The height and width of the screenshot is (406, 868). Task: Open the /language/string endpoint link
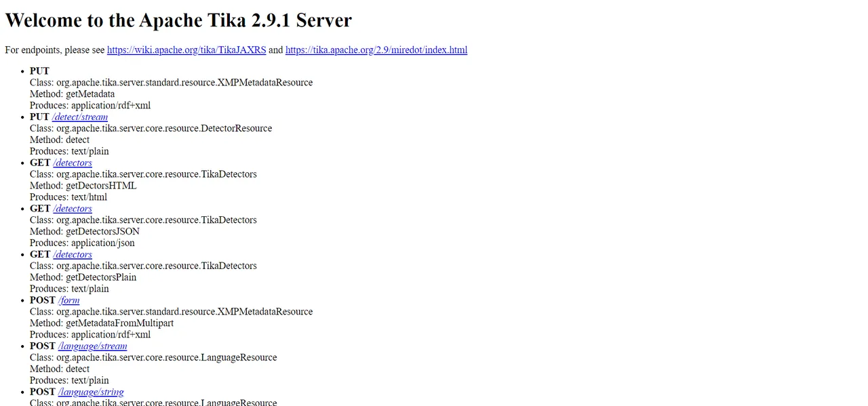[91, 392]
